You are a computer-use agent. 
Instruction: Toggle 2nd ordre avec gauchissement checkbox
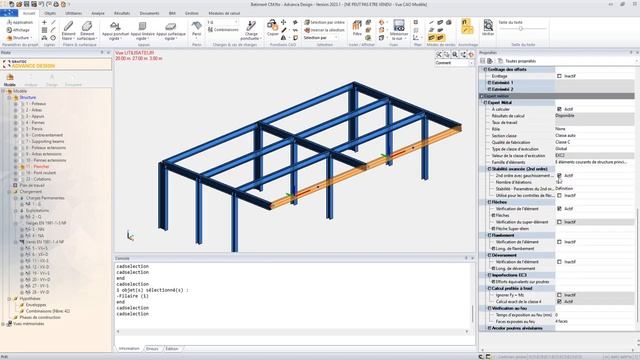click(x=559, y=176)
